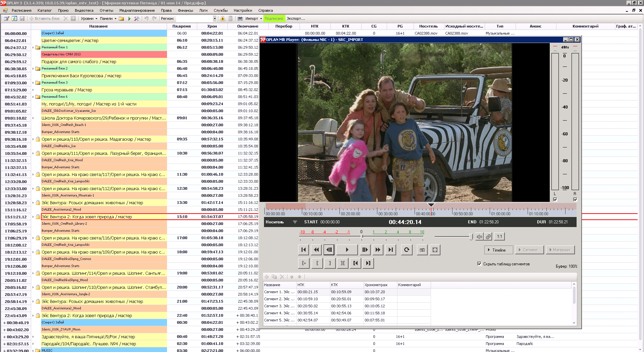
Task: Expand Рекламный блок 2 row
Action: 33,69
